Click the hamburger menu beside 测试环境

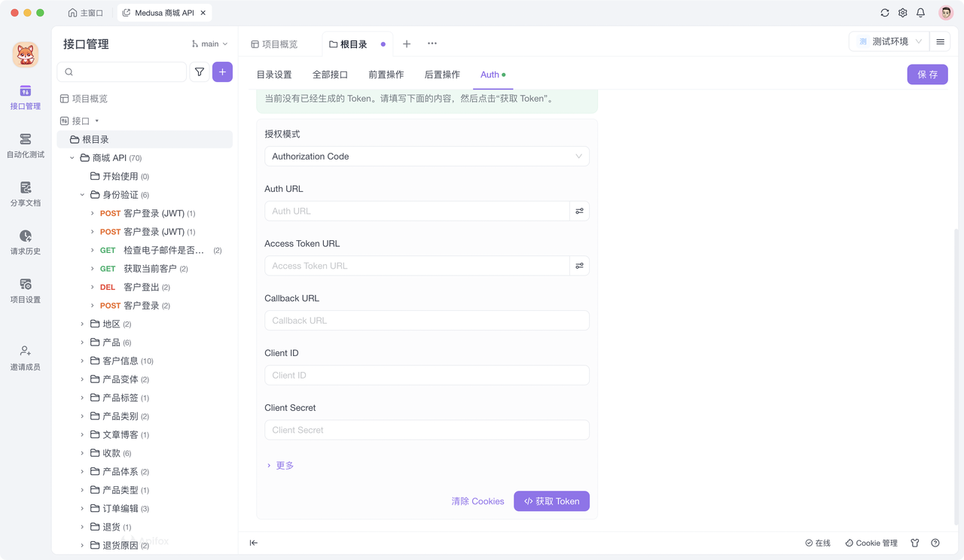point(940,42)
